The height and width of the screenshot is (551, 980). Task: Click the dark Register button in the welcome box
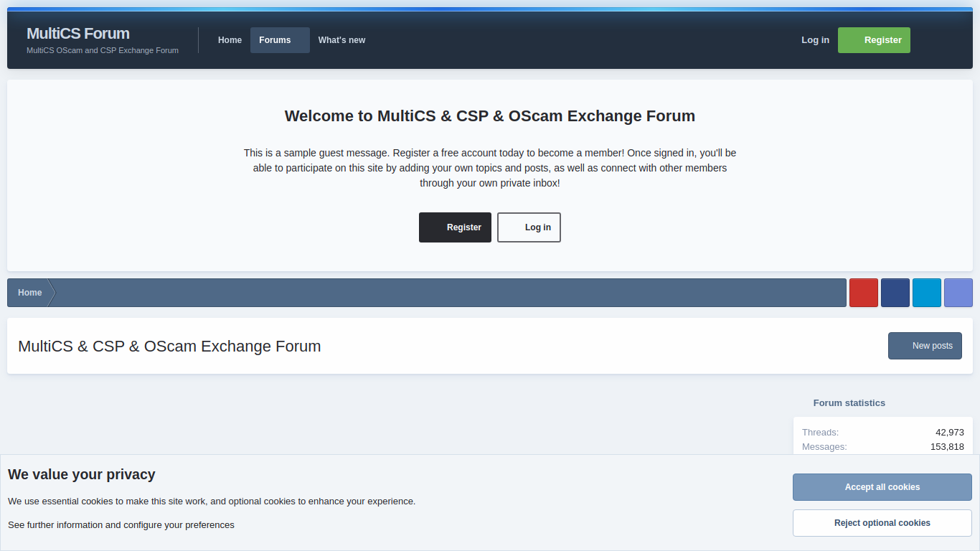tap(455, 227)
